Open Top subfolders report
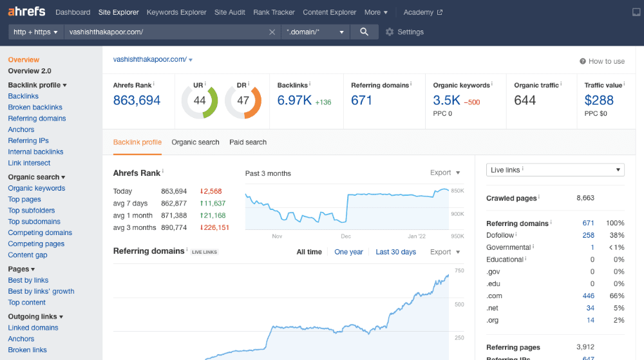Viewport: 644px width, 360px height. tap(32, 210)
